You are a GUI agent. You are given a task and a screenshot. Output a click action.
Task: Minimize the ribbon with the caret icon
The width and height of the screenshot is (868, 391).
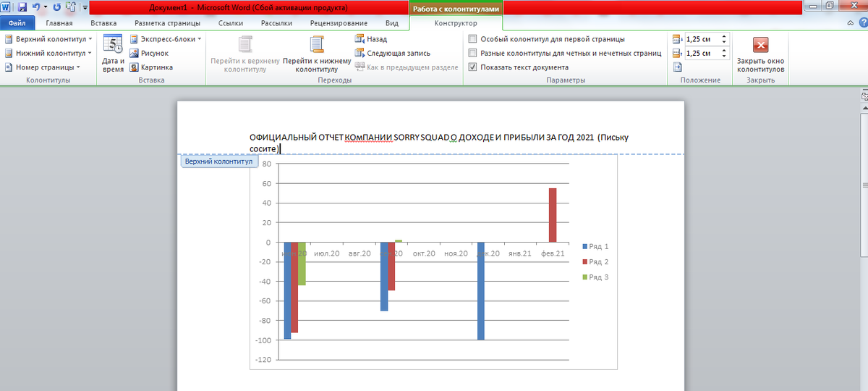pos(849,23)
